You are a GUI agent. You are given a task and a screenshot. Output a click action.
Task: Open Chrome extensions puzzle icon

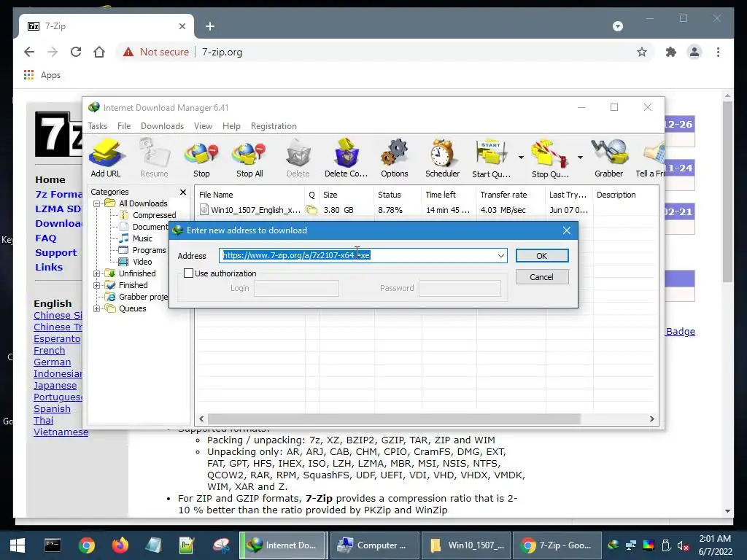[x=671, y=52]
